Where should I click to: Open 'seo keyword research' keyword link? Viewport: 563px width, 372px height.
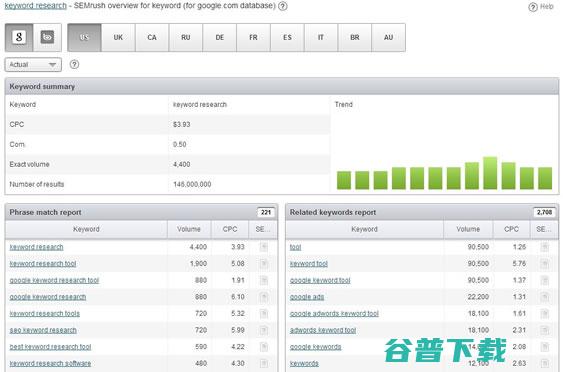coord(43,330)
